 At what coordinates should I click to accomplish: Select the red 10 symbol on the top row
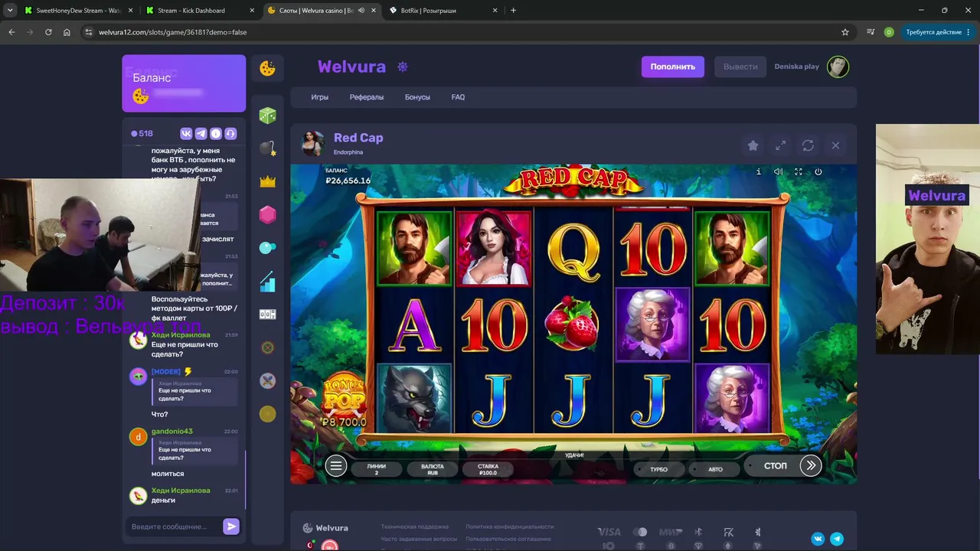pos(652,248)
